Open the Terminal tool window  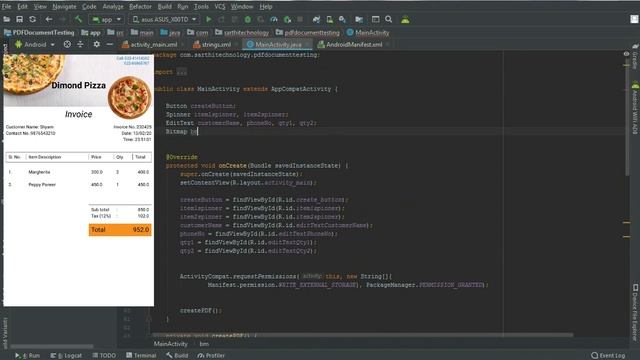click(141, 356)
